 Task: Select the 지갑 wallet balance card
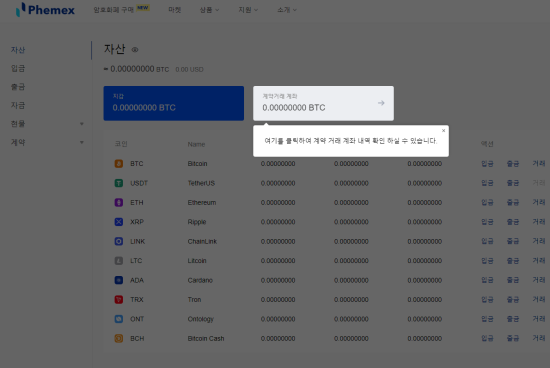pos(174,103)
